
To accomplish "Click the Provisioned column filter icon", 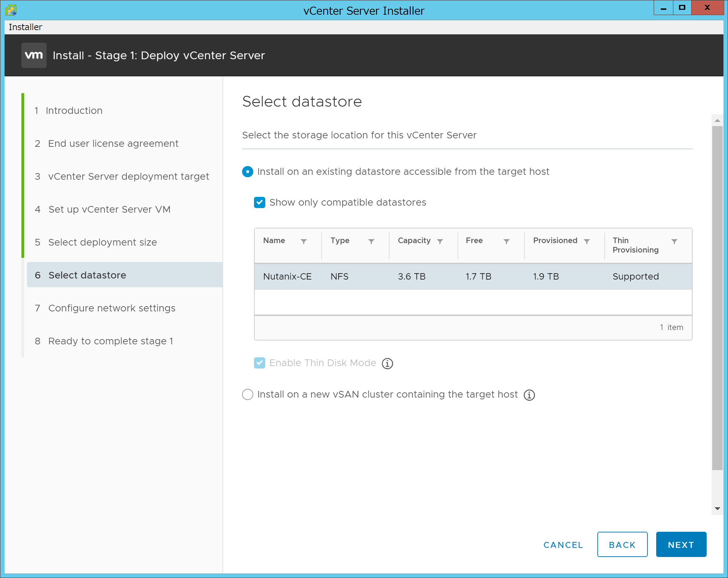I will pos(587,241).
